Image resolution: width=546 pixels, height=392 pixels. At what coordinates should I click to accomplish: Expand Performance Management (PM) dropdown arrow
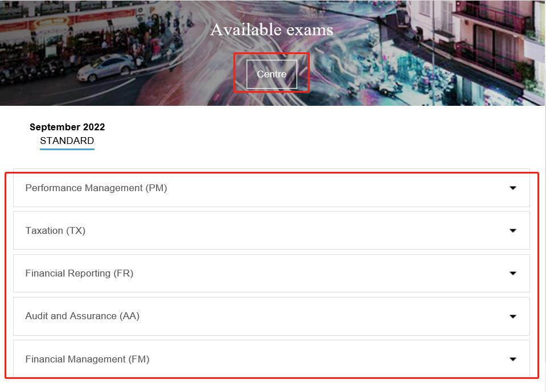point(512,188)
